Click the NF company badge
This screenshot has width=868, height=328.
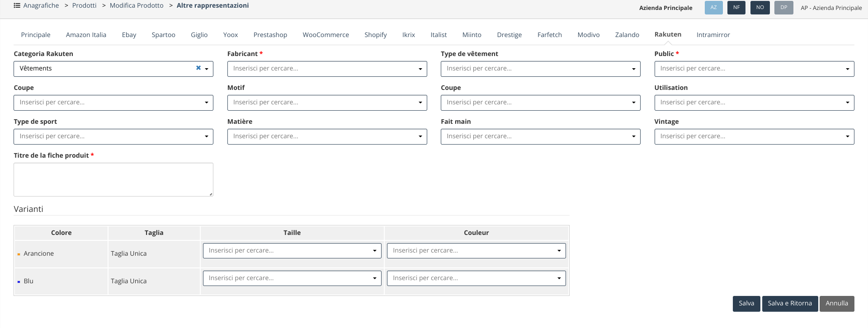pyautogui.click(x=736, y=8)
